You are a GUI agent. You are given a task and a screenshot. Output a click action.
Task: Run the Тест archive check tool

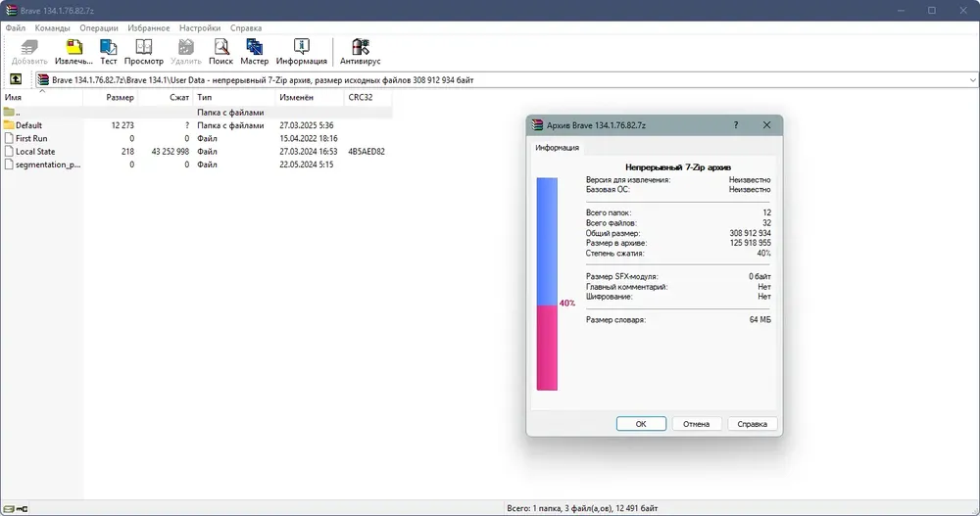pos(108,52)
